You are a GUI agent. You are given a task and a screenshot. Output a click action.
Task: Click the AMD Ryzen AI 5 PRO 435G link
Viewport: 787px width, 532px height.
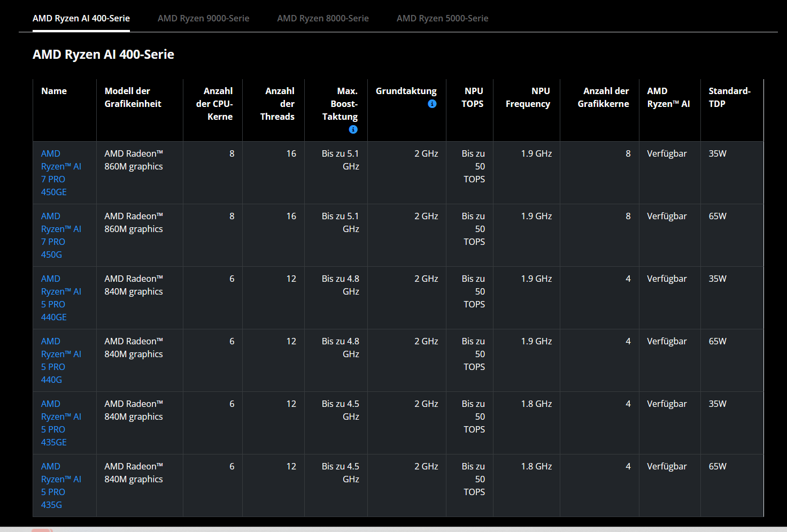[x=61, y=485]
